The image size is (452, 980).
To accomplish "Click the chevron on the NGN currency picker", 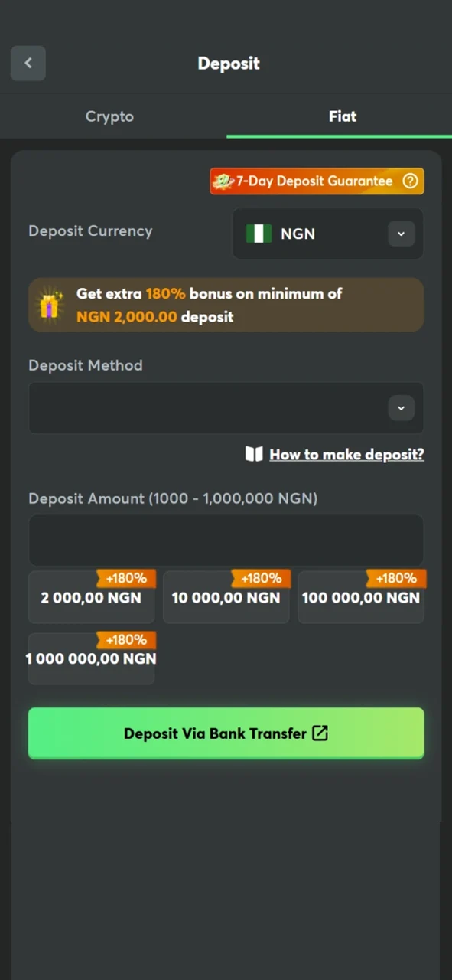I will point(401,234).
